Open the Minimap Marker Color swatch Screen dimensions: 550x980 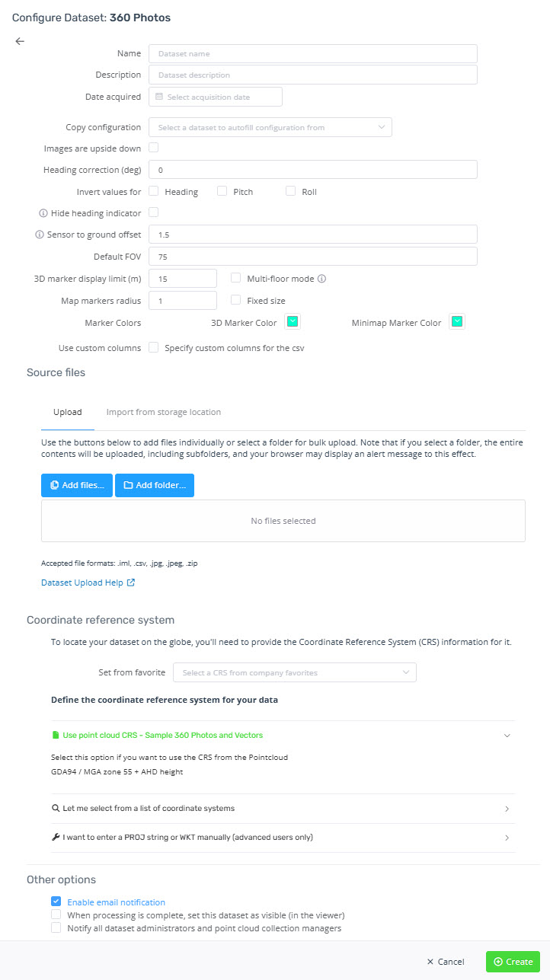tap(457, 322)
